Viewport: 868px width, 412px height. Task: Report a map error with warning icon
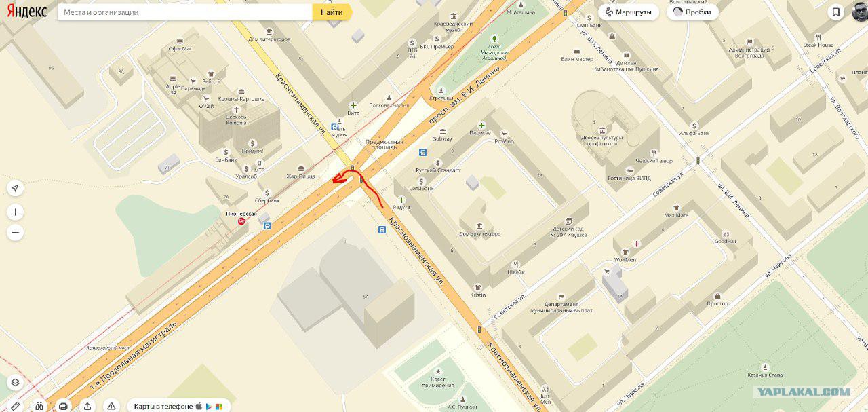[x=111, y=406]
